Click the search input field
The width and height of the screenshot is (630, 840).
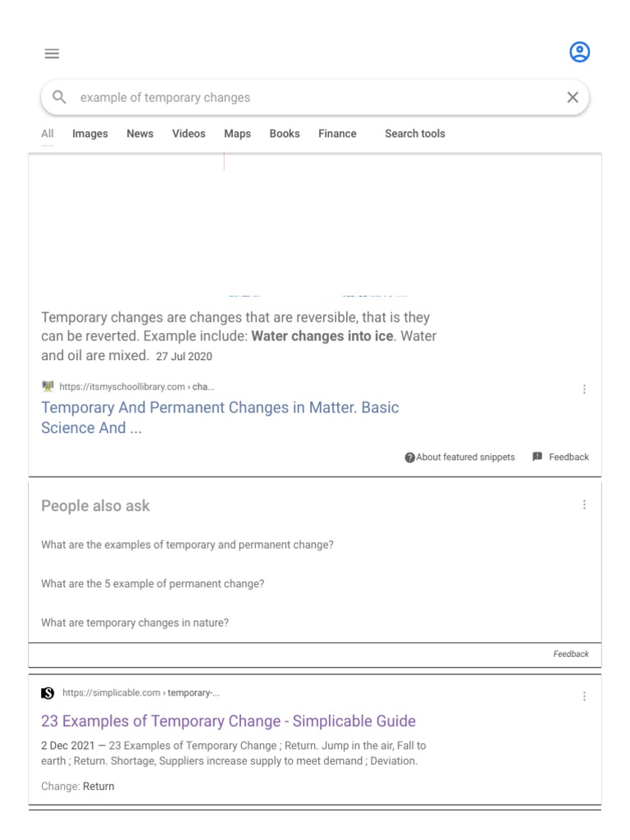(312, 98)
